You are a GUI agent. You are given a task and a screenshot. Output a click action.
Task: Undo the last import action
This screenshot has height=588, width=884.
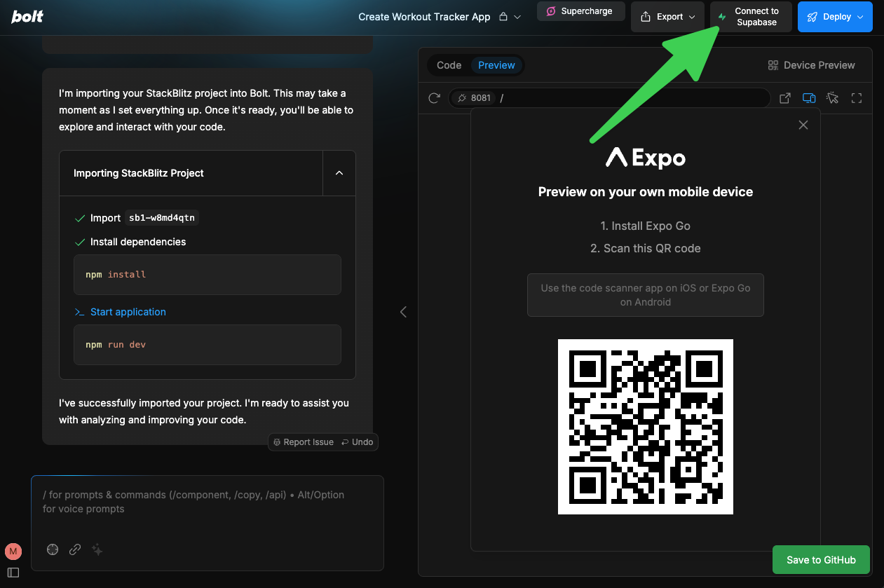(x=358, y=442)
